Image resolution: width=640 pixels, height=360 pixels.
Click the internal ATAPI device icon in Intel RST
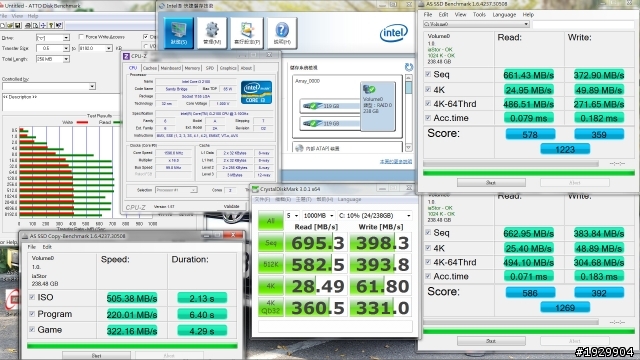[x=300, y=148]
